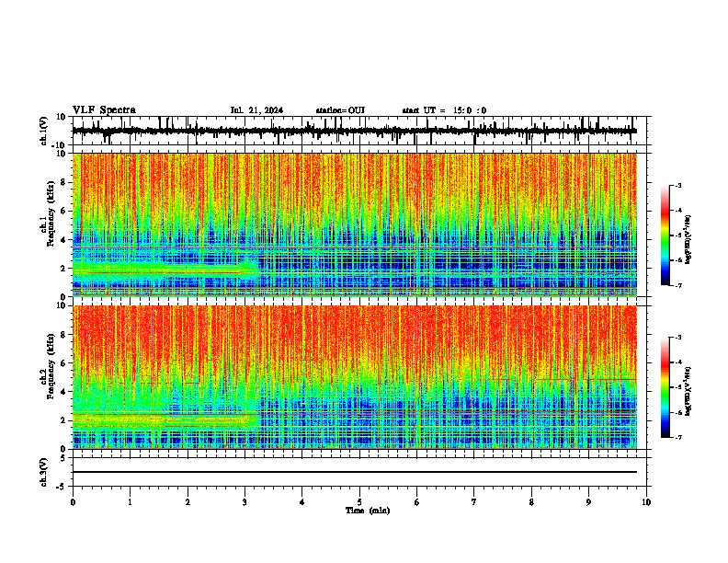728x563 pixels.
Task: Click the "-7" label on ch.1 colorbar
Action: point(678,285)
